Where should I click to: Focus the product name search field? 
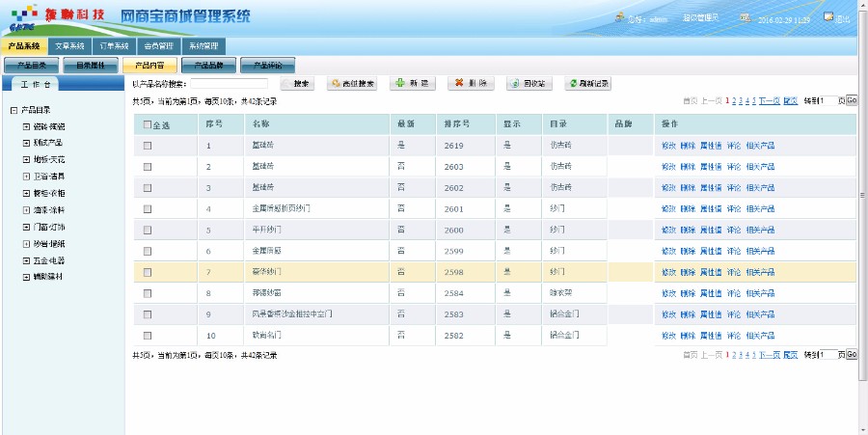pyautogui.click(x=230, y=84)
